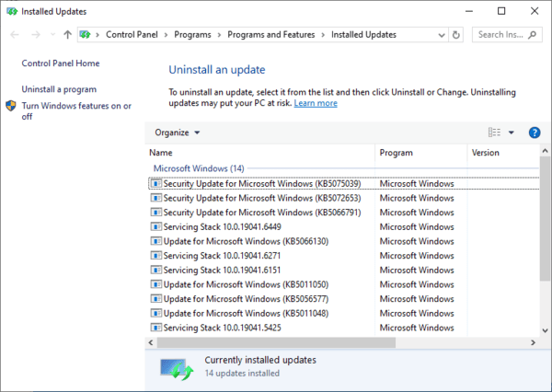The image size is (552, 392).
Task: Open Uninstall a program link
Action: click(59, 89)
